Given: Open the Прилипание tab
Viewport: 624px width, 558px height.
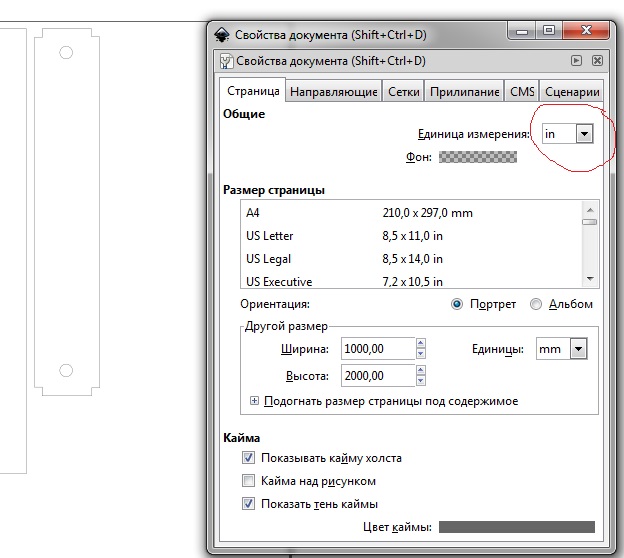Looking at the screenshot, I should point(464,92).
